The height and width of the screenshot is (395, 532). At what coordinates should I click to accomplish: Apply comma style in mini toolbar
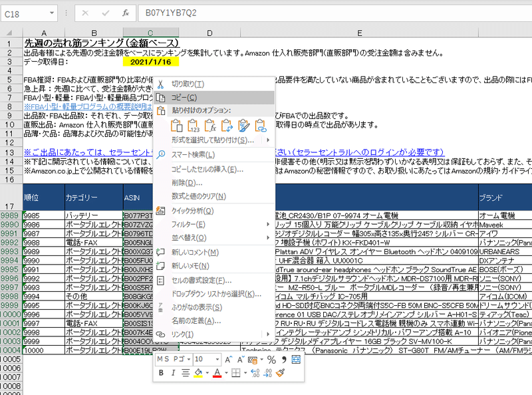[x=284, y=360]
